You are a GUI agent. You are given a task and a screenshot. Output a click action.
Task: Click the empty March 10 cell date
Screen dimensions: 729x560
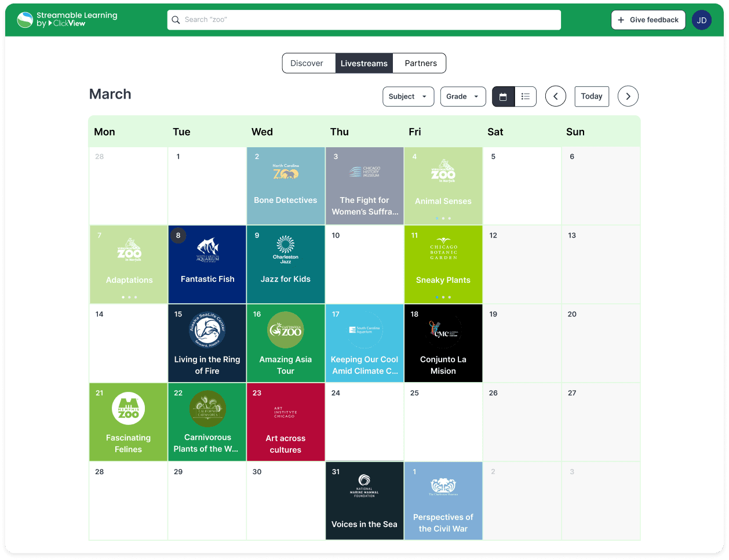pos(336,235)
